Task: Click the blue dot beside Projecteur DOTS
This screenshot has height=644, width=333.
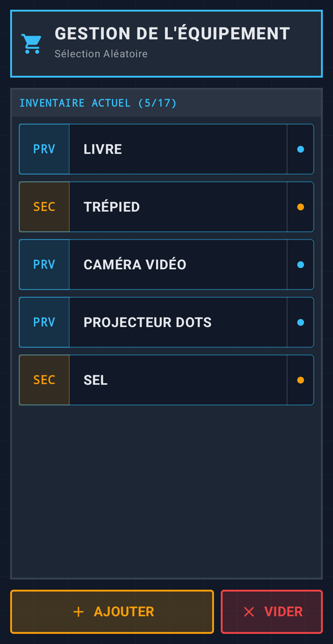Action: pyautogui.click(x=300, y=322)
